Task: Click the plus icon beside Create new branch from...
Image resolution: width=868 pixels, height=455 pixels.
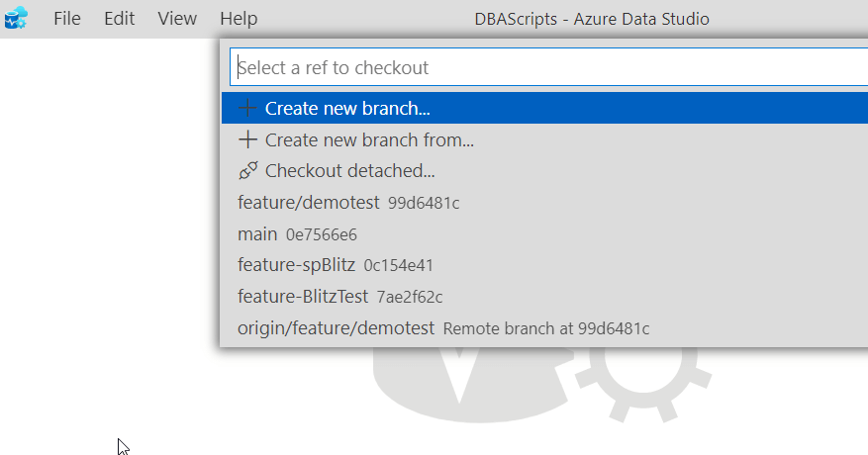Action: (x=248, y=140)
